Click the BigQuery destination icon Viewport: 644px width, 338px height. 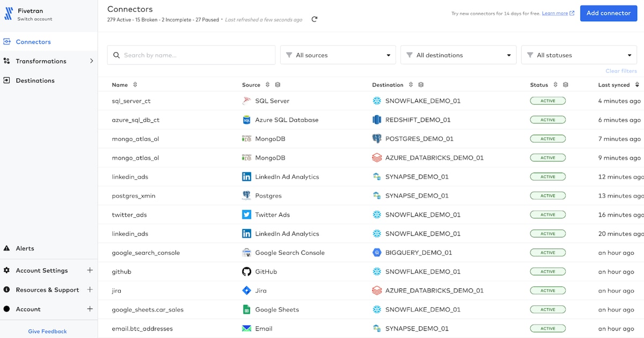pyautogui.click(x=377, y=253)
